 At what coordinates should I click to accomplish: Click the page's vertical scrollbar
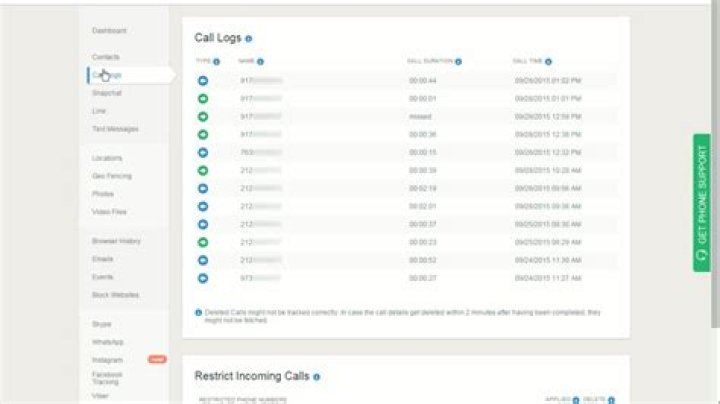pyautogui.click(x=715, y=165)
